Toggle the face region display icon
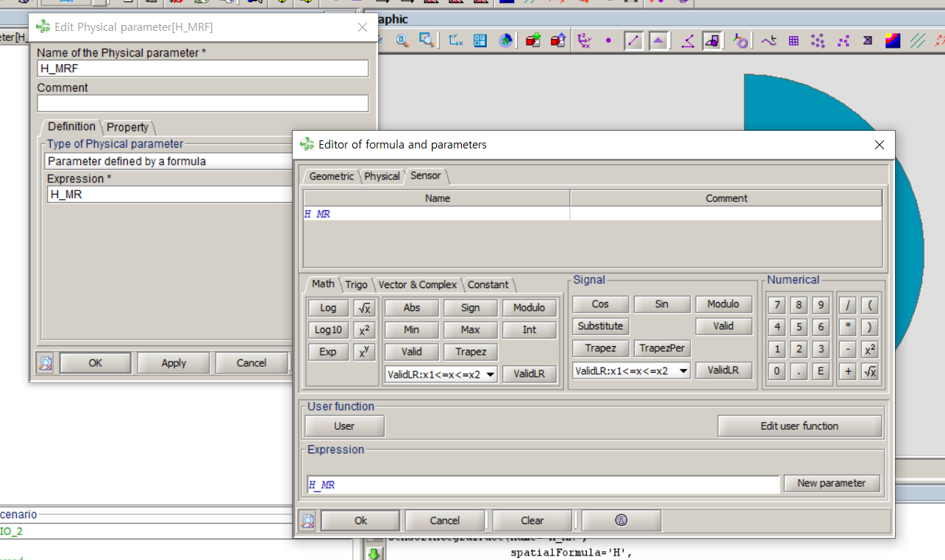 pyautogui.click(x=712, y=40)
